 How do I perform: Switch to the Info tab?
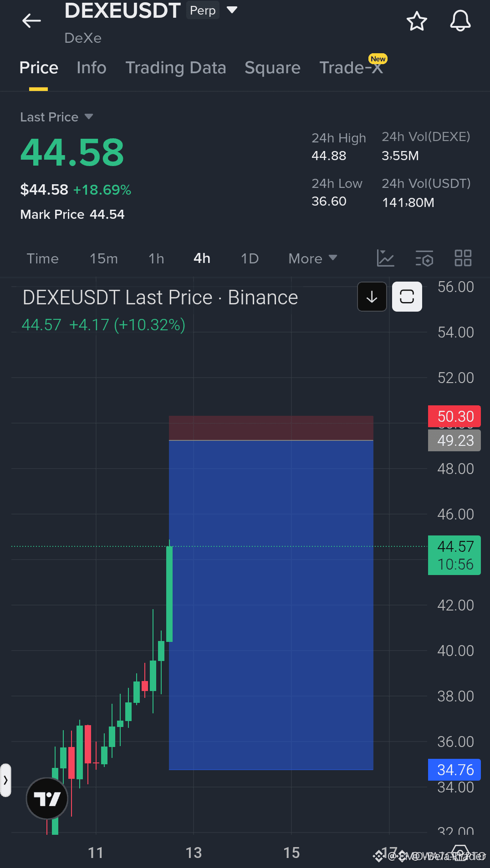92,68
